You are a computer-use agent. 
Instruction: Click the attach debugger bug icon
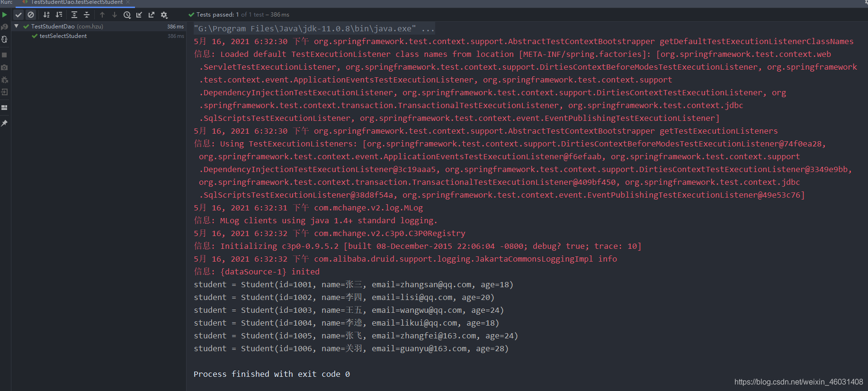[5, 80]
